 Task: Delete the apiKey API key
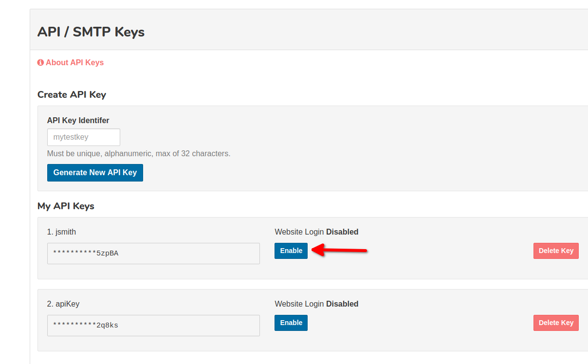coord(556,322)
